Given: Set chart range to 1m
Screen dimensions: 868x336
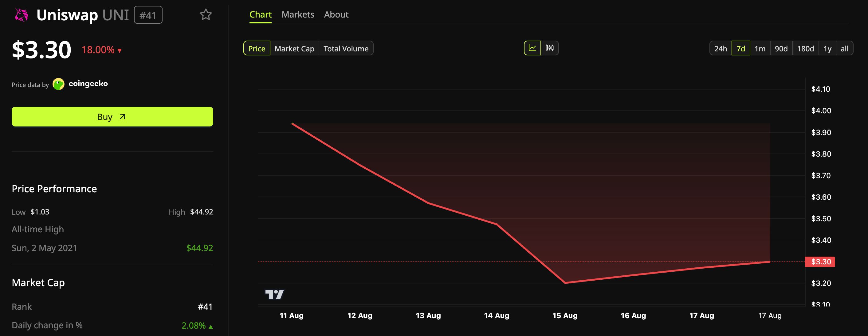Looking at the screenshot, I should point(760,48).
